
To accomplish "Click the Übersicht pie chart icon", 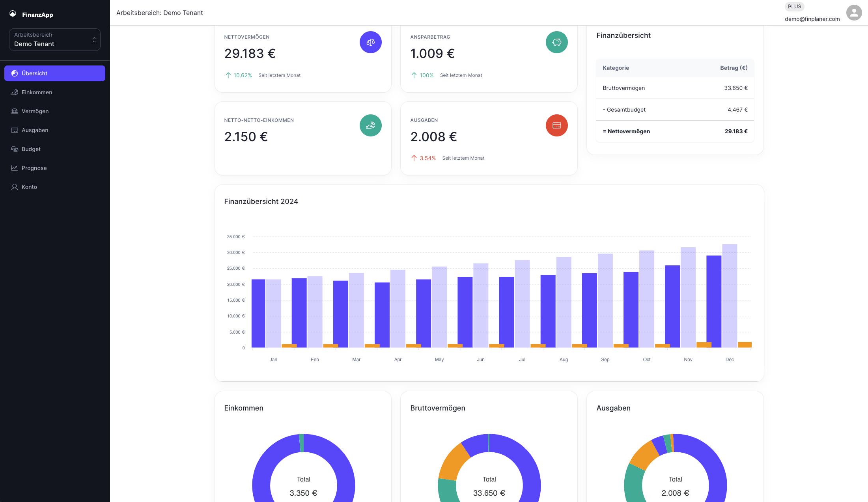I will point(15,73).
